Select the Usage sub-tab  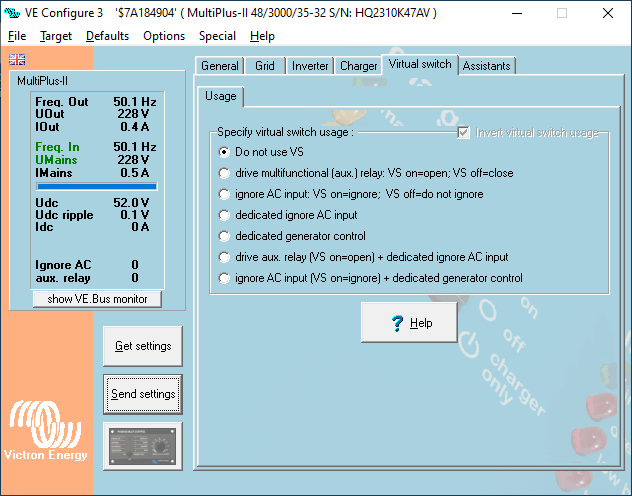[220, 96]
